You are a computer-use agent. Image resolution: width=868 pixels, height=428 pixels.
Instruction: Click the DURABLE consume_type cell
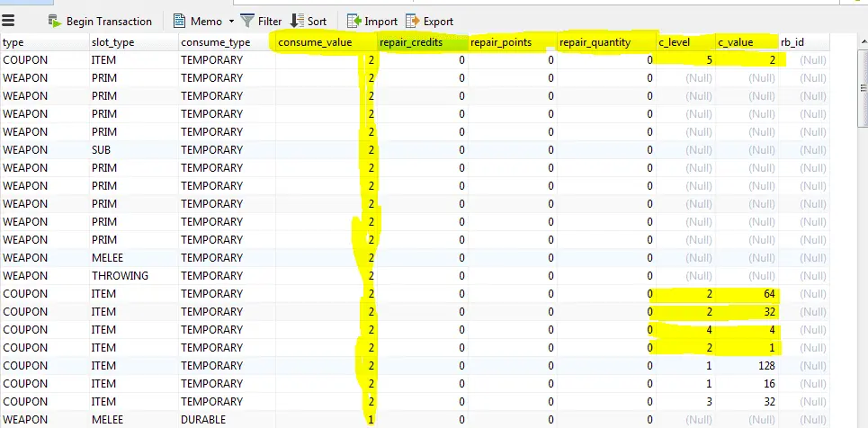tap(227, 420)
